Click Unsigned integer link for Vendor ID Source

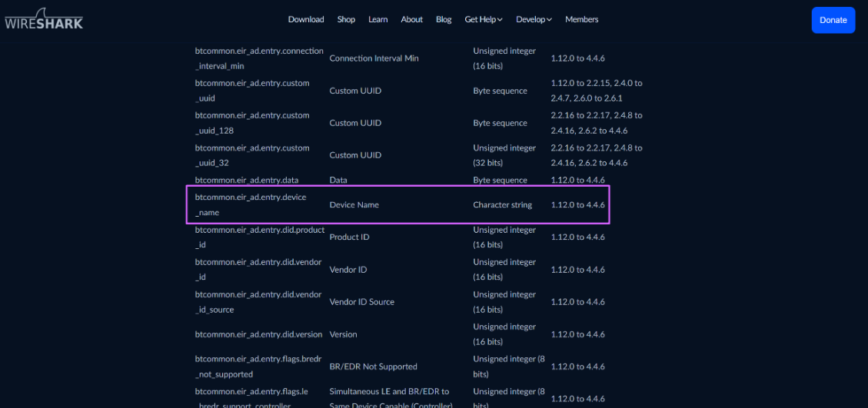coord(504,294)
